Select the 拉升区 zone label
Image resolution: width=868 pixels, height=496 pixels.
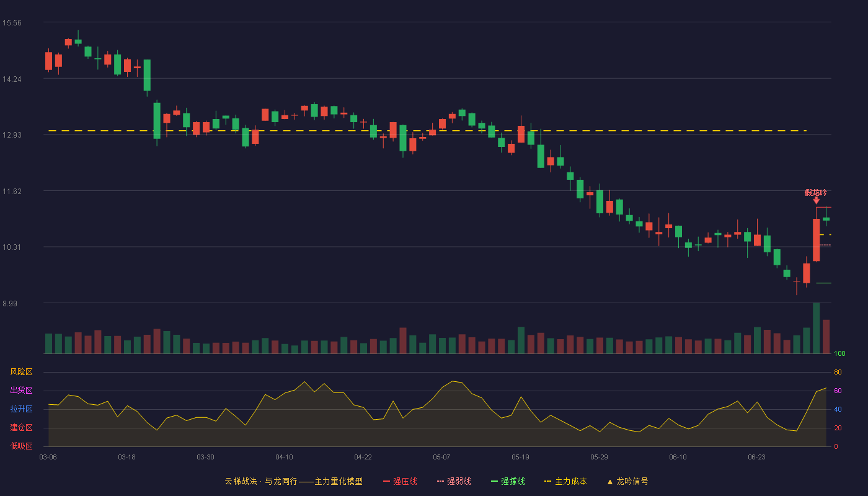[22, 409]
